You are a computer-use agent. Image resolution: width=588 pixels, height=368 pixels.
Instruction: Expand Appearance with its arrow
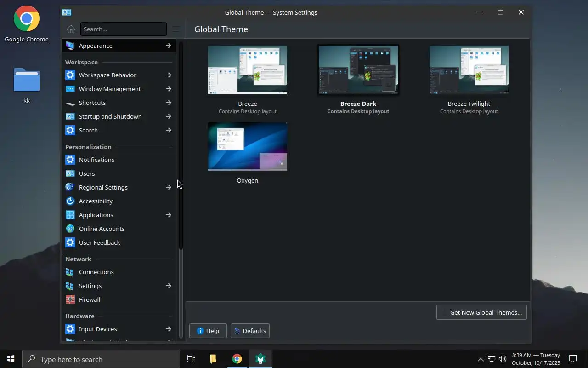point(168,46)
